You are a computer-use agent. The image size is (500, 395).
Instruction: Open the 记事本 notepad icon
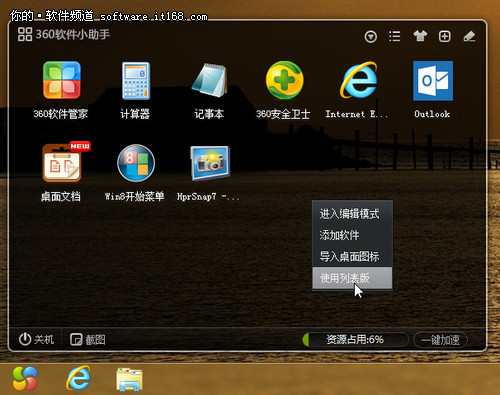tap(210, 80)
